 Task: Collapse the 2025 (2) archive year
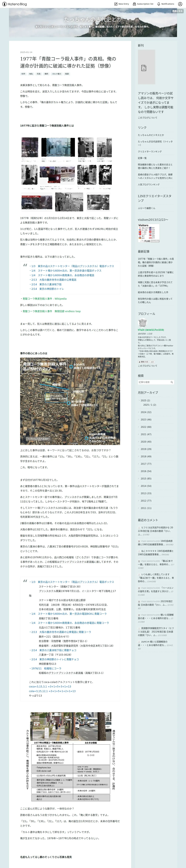pyautogui.click(x=139, y=400)
